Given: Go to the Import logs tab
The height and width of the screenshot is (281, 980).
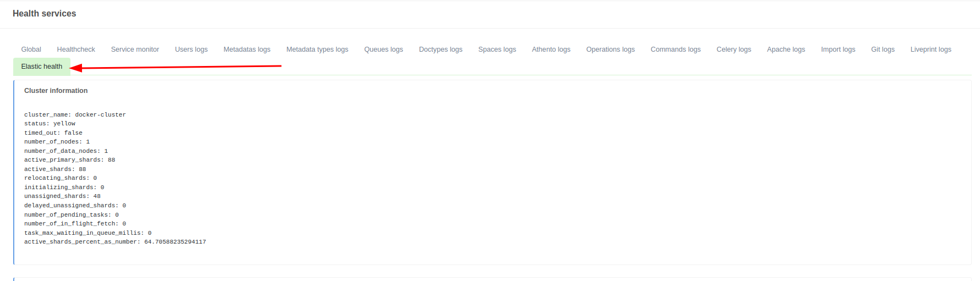Looking at the screenshot, I should [x=838, y=49].
